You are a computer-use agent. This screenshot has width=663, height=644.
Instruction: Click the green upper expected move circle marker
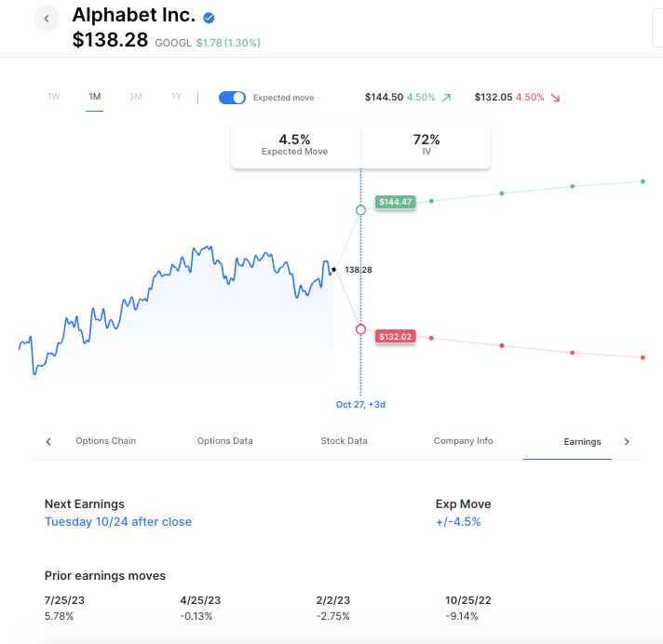point(361,210)
